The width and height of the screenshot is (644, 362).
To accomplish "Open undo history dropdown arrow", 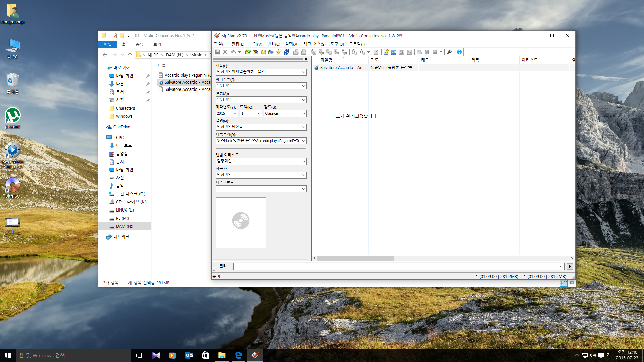I will [239, 52].
